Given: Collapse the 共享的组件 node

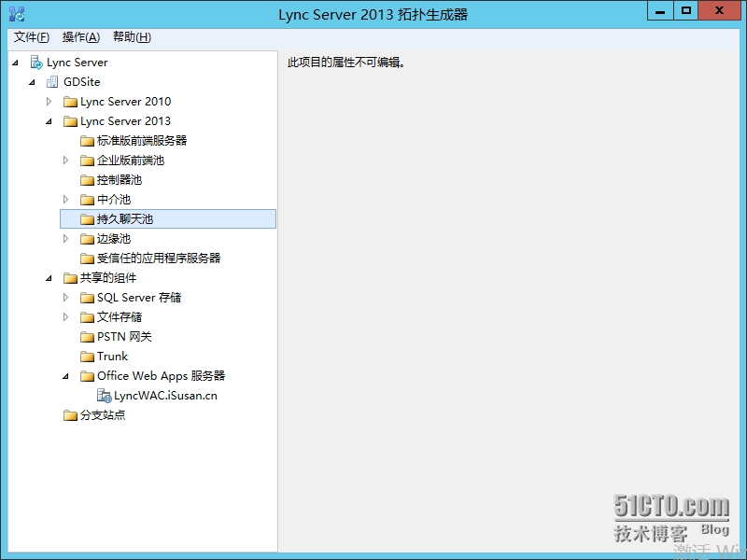Looking at the screenshot, I should (x=49, y=278).
